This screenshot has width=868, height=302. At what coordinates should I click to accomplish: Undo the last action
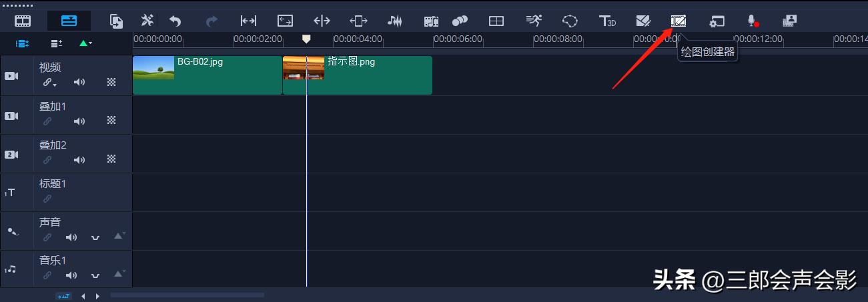pyautogui.click(x=175, y=21)
